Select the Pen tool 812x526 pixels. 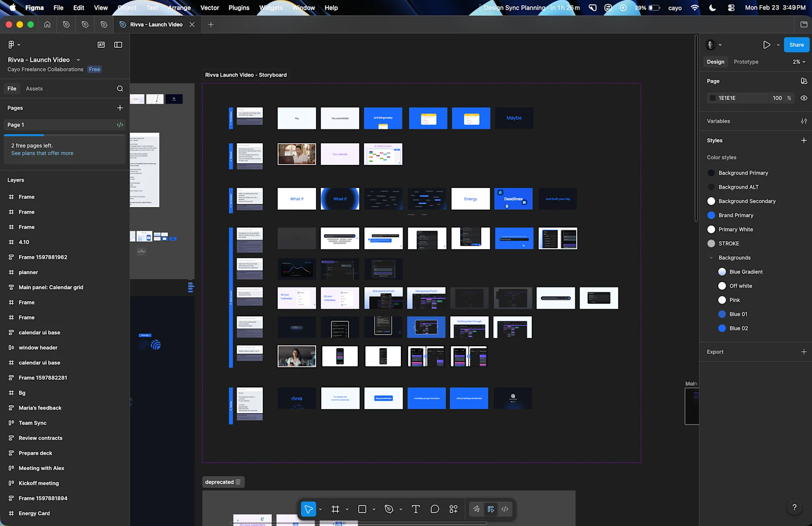tap(389, 509)
